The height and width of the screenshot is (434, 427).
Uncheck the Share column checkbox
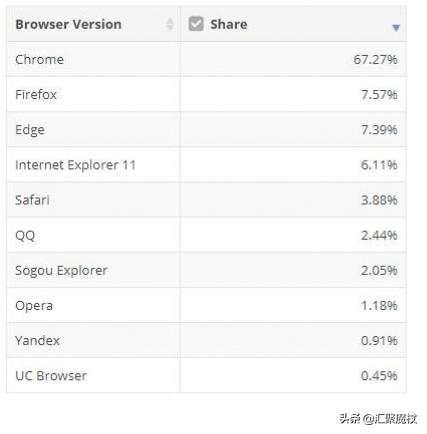point(196,24)
